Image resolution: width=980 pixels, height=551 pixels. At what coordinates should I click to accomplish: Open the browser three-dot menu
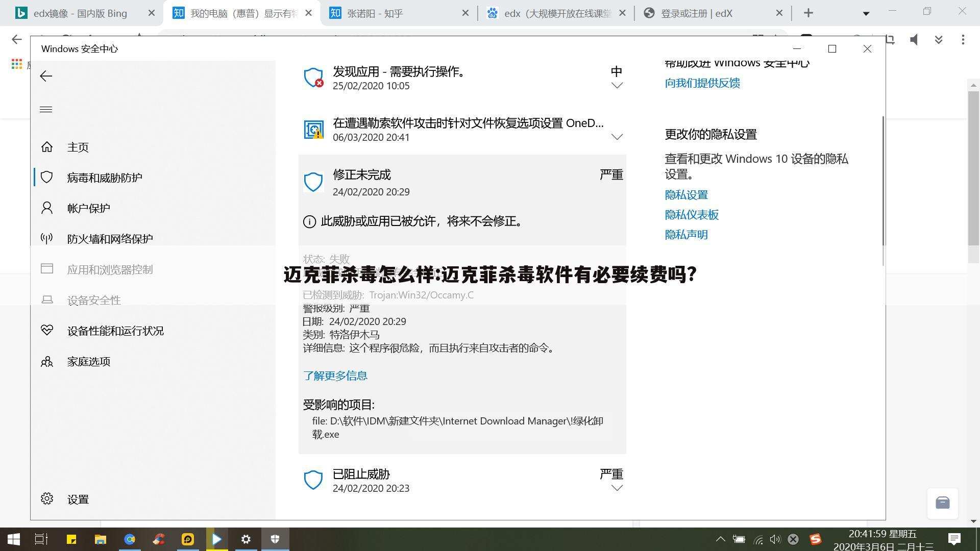pos(963,39)
